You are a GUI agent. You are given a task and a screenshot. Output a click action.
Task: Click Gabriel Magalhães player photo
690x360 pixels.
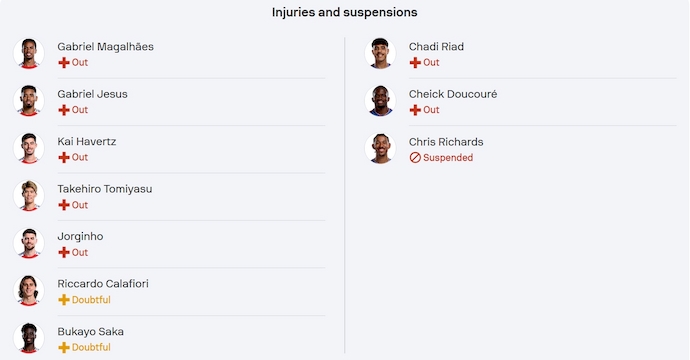[29, 54]
